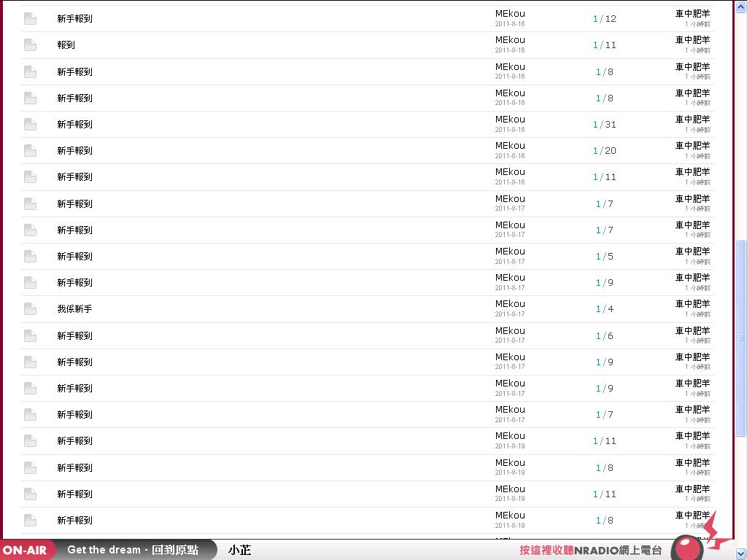Click author MEkou on 我係新手 thread
Screen dimensions: 747x560
pyautogui.click(x=510, y=304)
